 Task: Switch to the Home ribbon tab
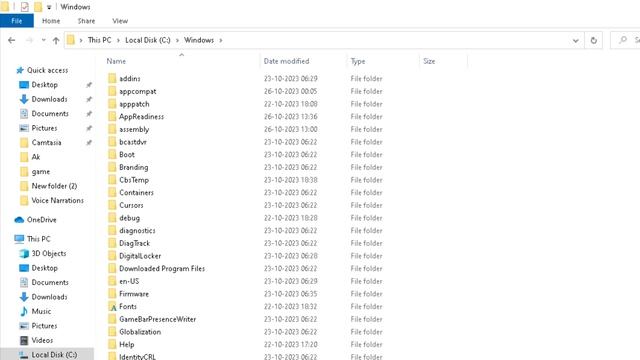coord(51,21)
